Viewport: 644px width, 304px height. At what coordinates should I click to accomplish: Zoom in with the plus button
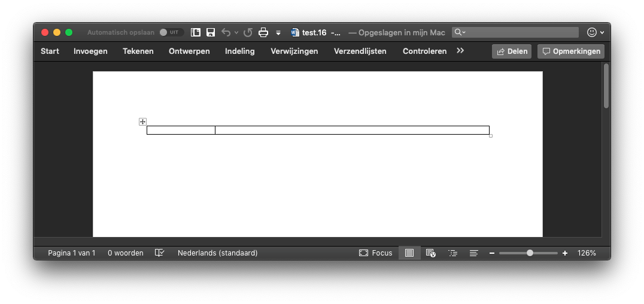pos(565,253)
